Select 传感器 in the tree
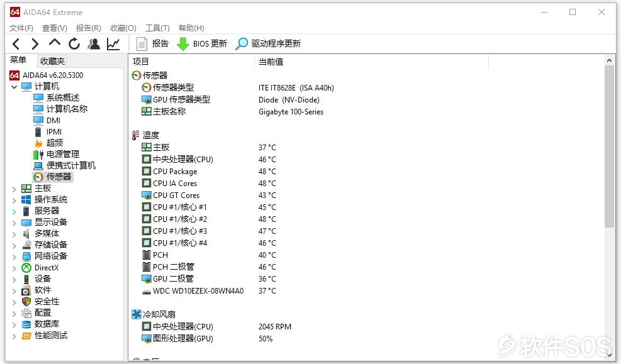The width and height of the screenshot is (621, 364). click(53, 177)
